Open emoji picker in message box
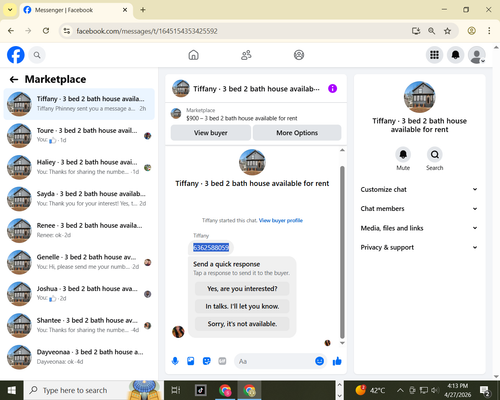Viewport: 500px width, 400px height. click(319, 361)
